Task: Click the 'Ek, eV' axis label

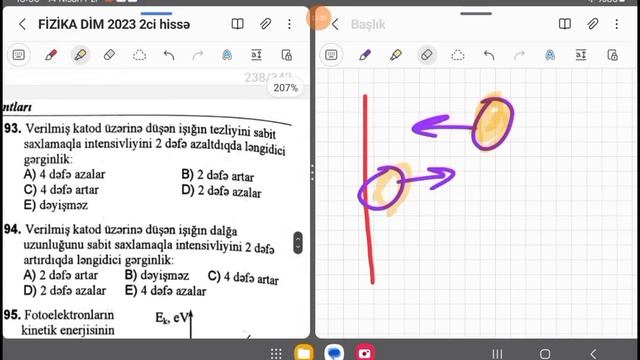Action: tap(172, 318)
